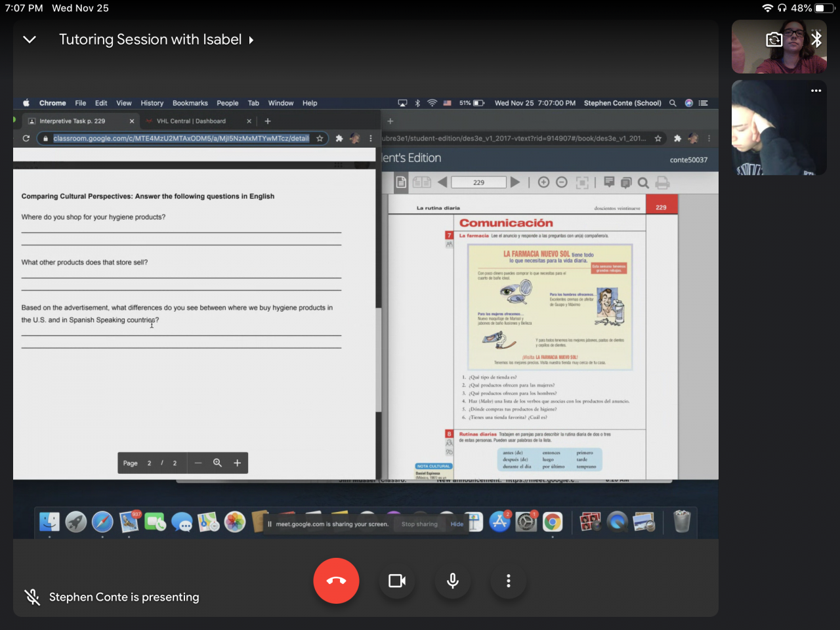Screen dimensions: 840x630
Task: Open more options three-dot menu
Action: [508, 581]
